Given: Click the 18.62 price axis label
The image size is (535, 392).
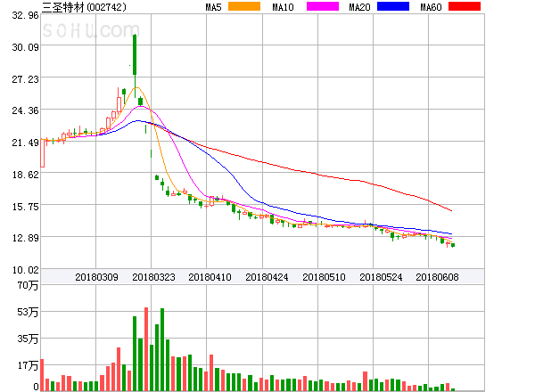Looking at the screenshot, I should 25,175.
